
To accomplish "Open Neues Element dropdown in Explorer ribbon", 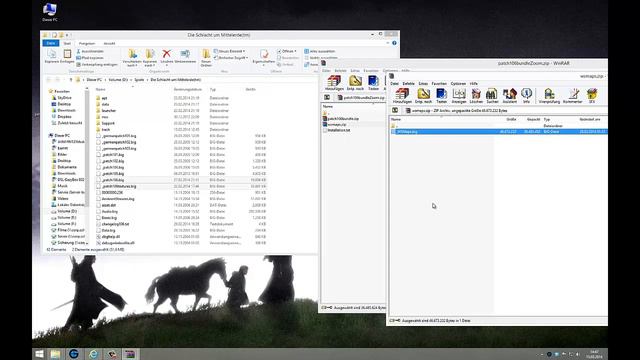I will coord(230,51).
